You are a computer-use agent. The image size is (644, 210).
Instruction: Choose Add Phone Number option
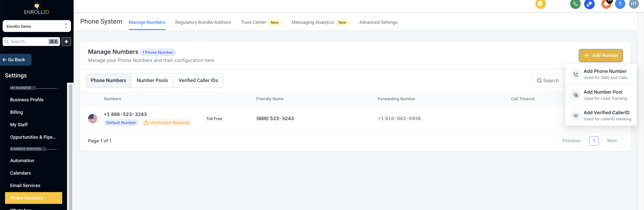click(x=601, y=74)
